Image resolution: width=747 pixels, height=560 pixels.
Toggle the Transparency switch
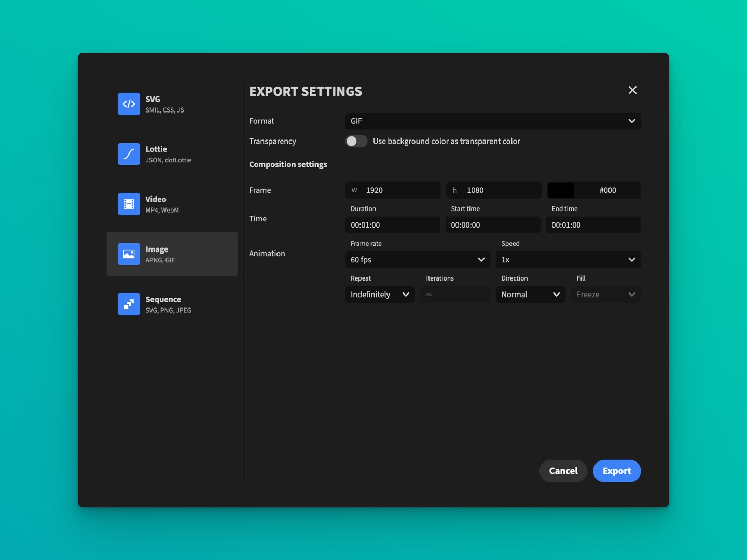(356, 141)
